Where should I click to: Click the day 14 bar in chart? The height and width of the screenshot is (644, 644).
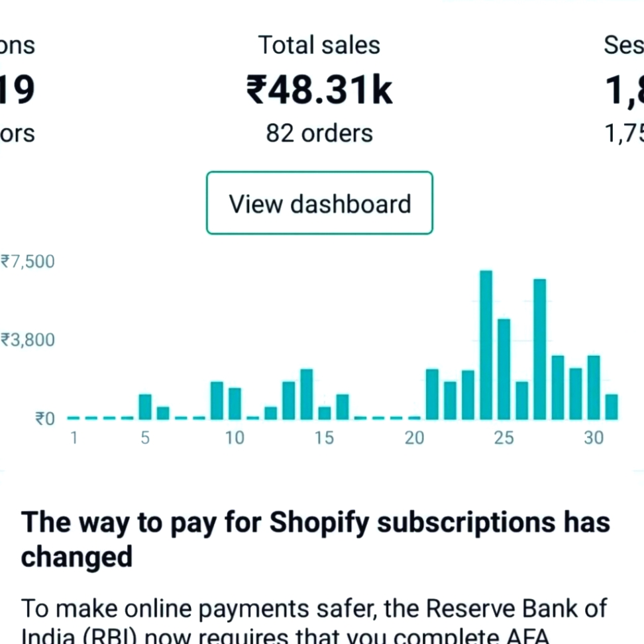click(306, 394)
